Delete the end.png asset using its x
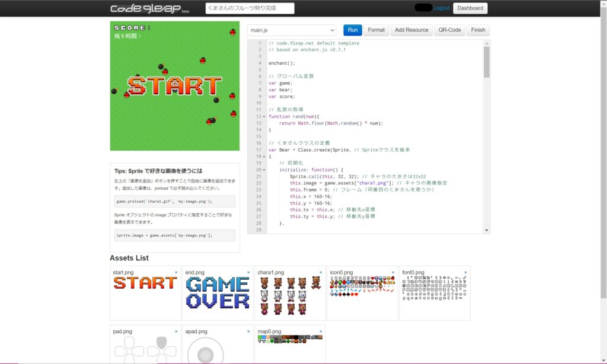 click(x=248, y=273)
